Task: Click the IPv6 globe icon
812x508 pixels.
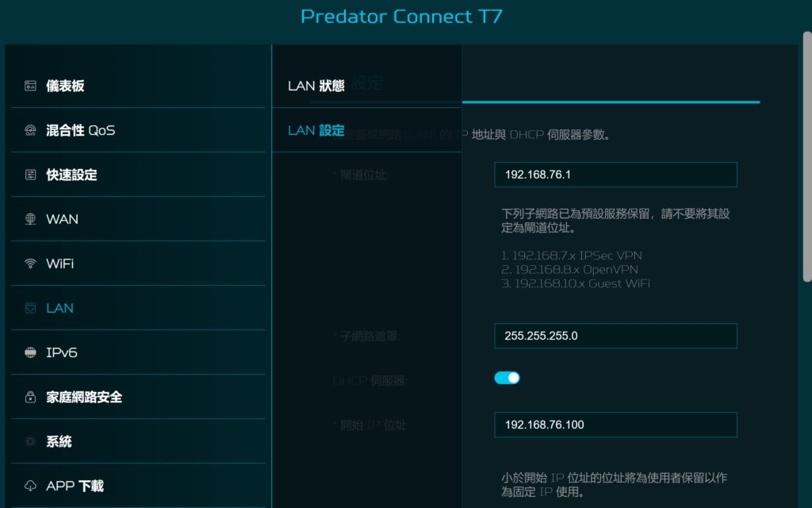Action: click(x=31, y=352)
